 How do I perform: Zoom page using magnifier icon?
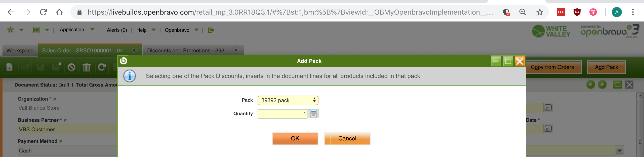(522, 12)
